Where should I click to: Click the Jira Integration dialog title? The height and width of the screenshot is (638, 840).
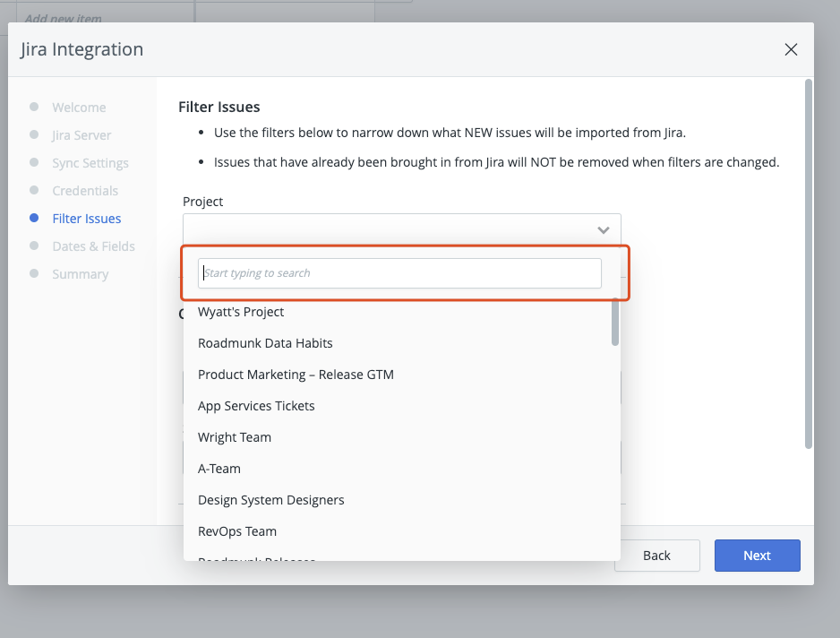pos(82,49)
